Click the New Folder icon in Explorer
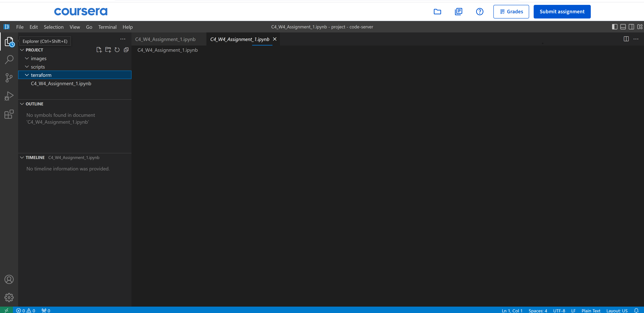Screen dimensions: 644x313 click(x=108, y=50)
